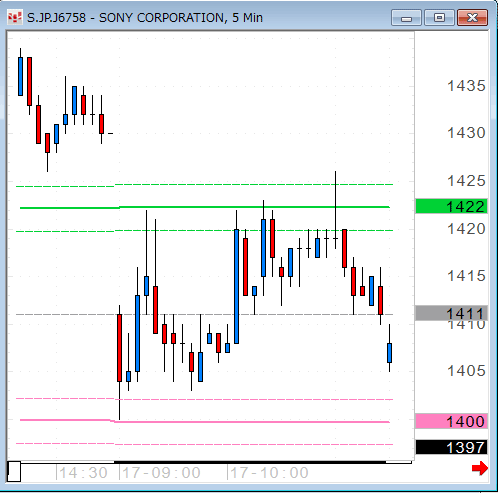498x493 pixels.
Task: Click the 1425 price axis value
Action: [x=466, y=181]
